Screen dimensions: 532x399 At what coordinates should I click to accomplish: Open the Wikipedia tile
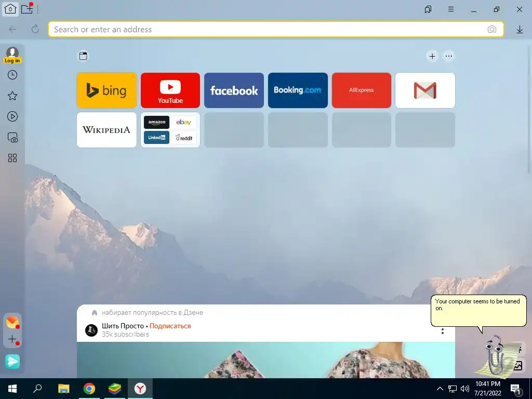pos(107,130)
